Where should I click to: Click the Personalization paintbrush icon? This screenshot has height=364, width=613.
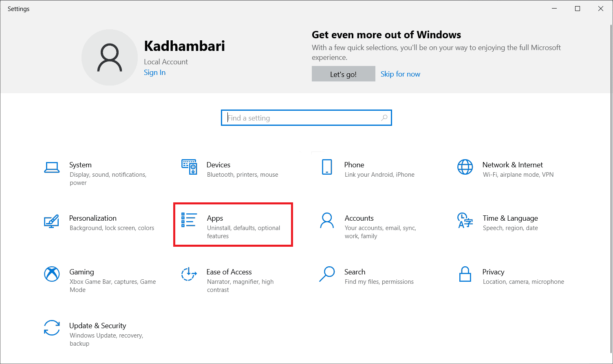52,221
